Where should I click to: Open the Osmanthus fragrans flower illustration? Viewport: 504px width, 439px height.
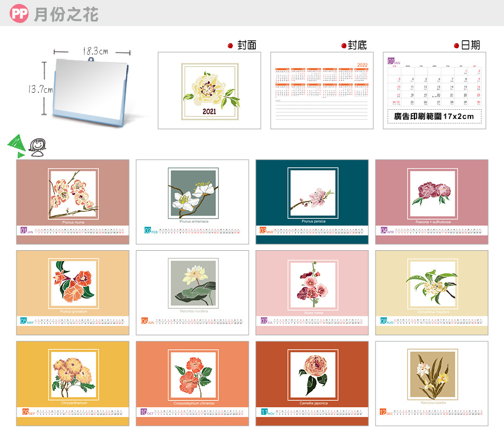point(433,284)
